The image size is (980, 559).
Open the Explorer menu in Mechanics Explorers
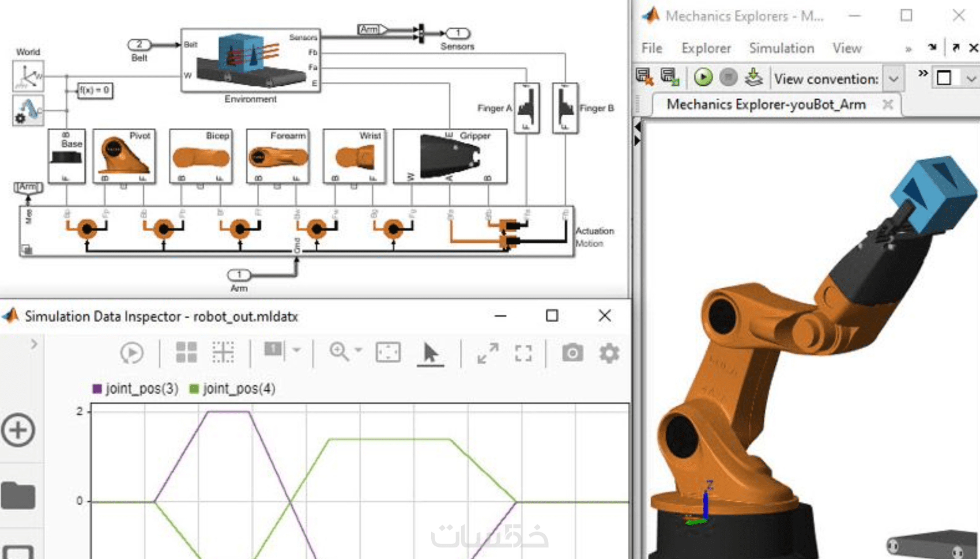pyautogui.click(x=706, y=48)
